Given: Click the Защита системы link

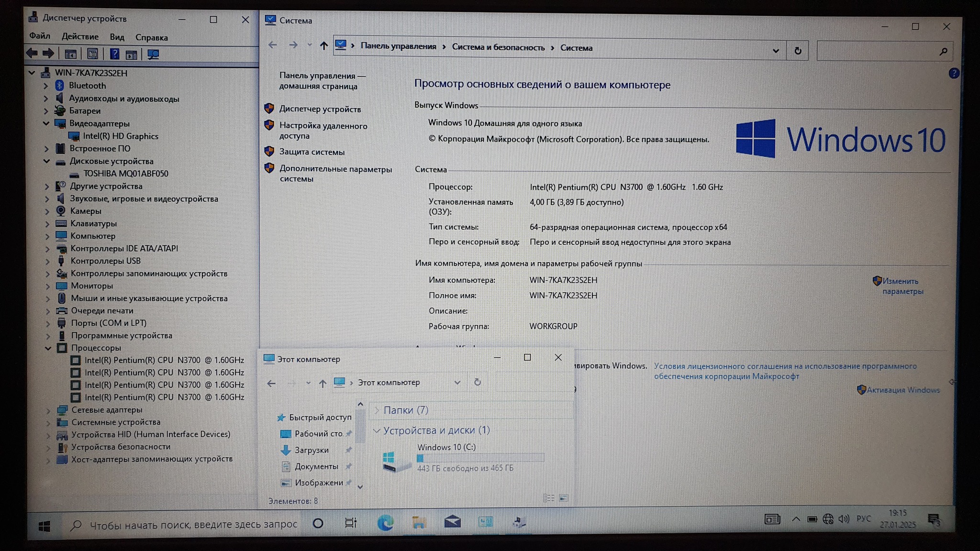Looking at the screenshot, I should tap(312, 152).
